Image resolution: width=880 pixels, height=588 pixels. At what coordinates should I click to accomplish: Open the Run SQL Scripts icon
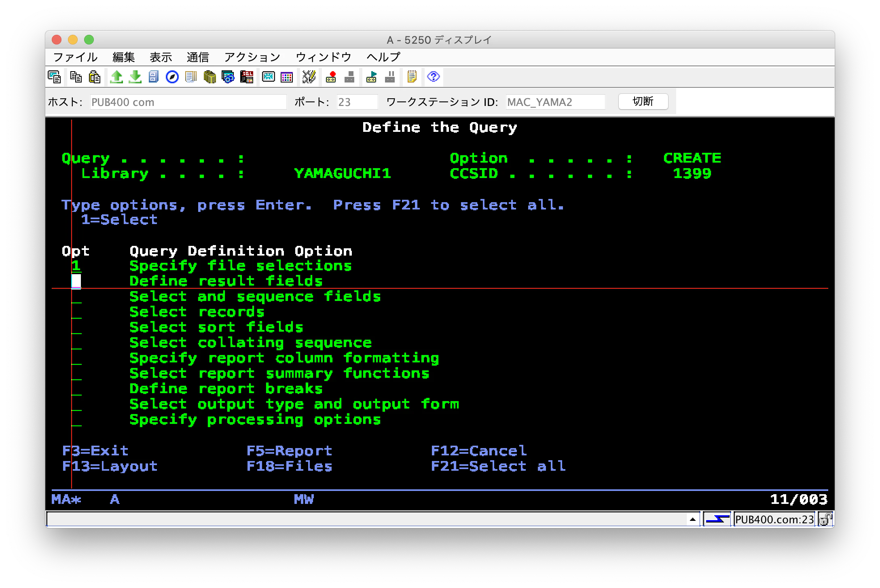(x=247, y=77)
